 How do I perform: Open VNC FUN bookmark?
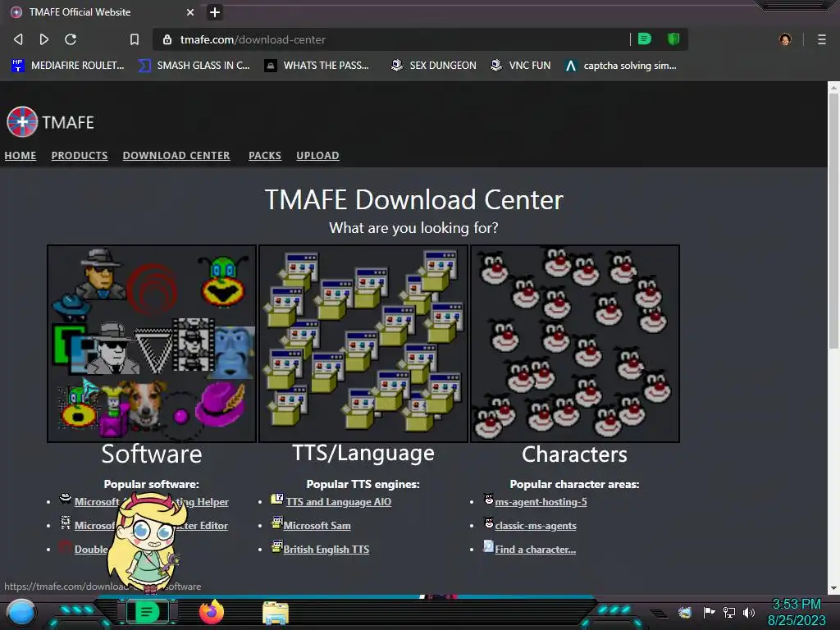point(521,66)
